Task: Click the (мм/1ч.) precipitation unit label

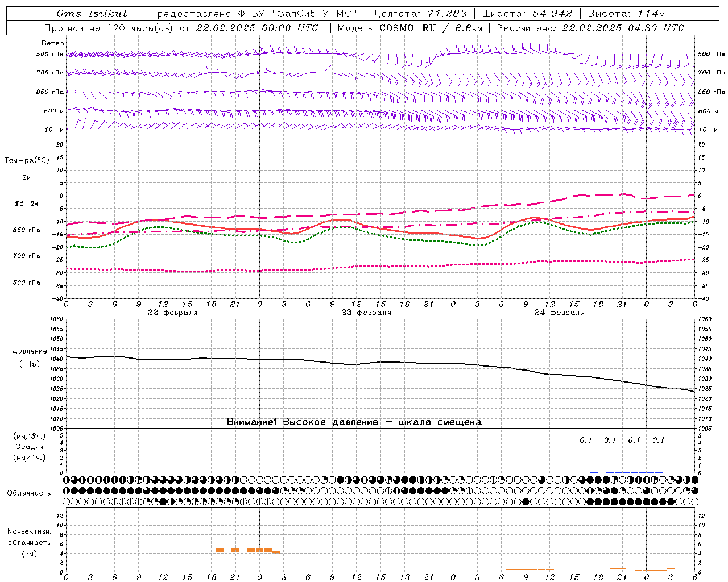Action: [30, 458]
